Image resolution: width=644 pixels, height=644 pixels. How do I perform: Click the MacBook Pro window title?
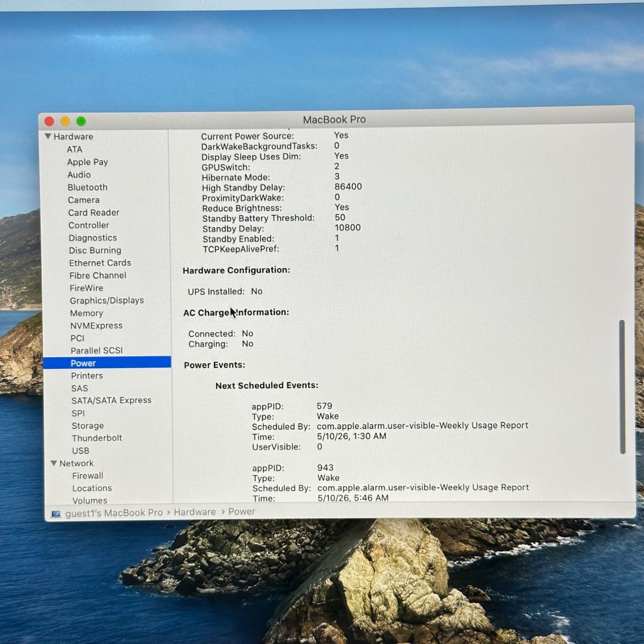tap(334, 119)
